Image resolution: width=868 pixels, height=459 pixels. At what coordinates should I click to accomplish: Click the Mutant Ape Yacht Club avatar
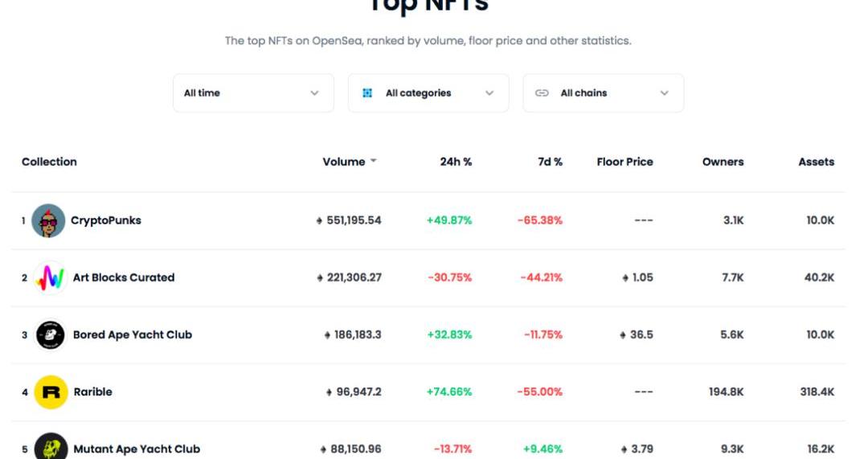coord(51,446)
